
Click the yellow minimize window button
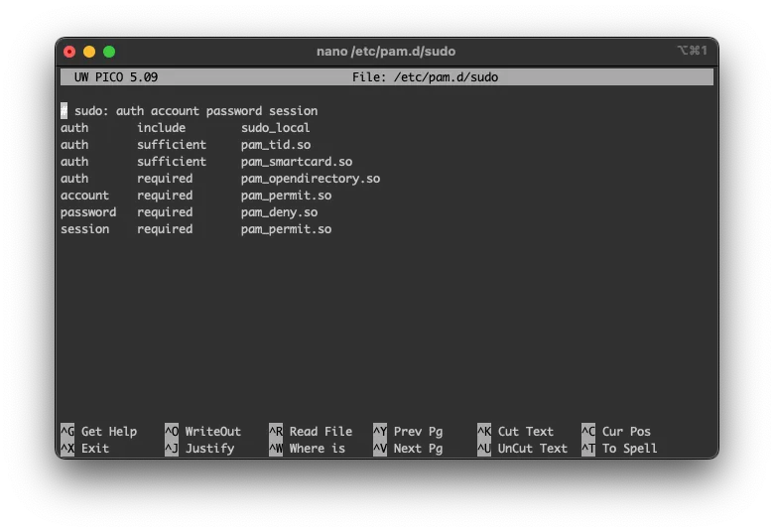(x=89, y=52)
